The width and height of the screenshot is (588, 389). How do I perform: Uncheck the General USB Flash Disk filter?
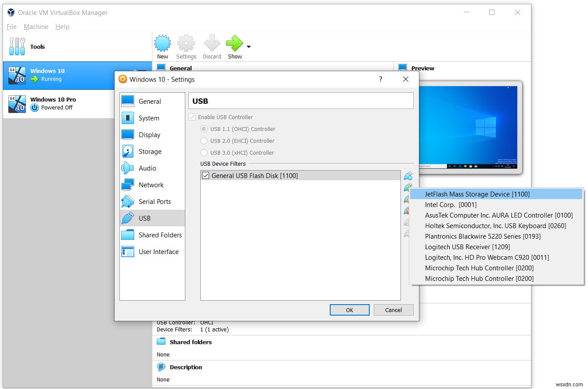(205, 175)
